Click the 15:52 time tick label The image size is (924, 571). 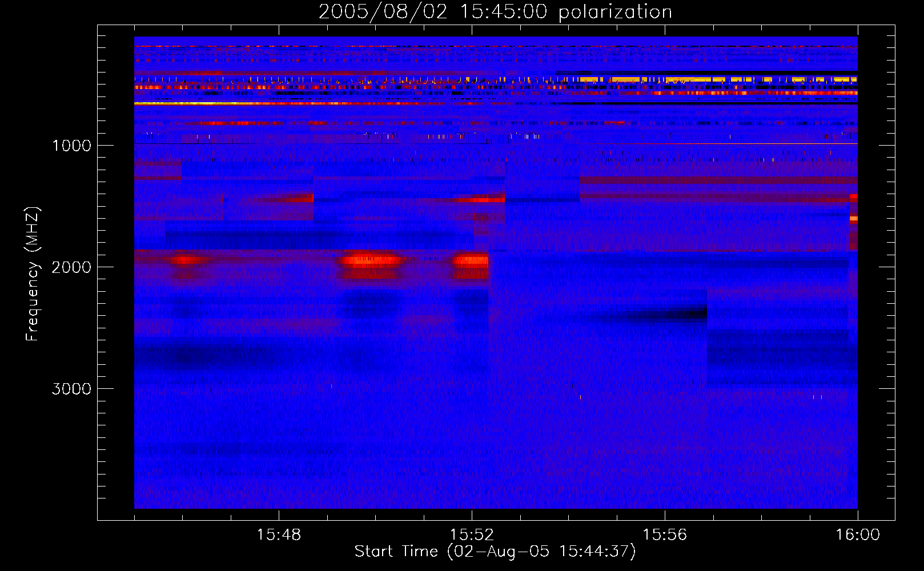tap(472, 535)
